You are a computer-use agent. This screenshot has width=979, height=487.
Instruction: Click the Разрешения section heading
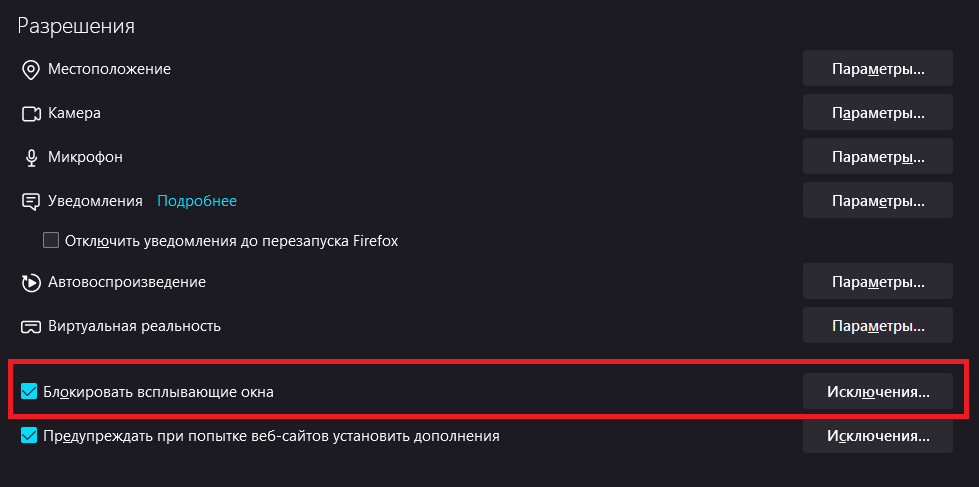pos(76,26)
